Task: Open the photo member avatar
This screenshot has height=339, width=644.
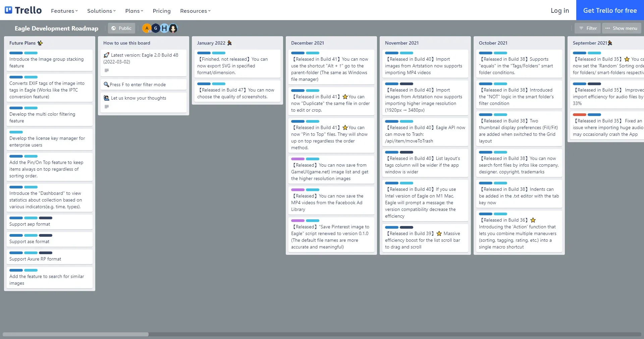Action: [173, 28]
